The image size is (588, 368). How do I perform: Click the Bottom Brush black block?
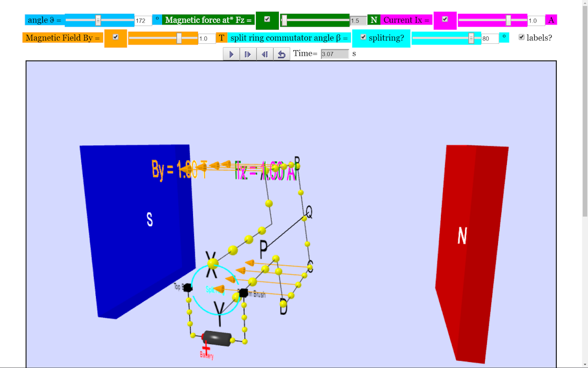coord(243,293)
